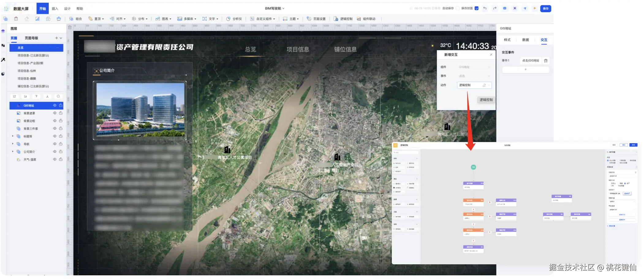
Task: Open the 对齐 align dropdown
Action: coord(118,19)
